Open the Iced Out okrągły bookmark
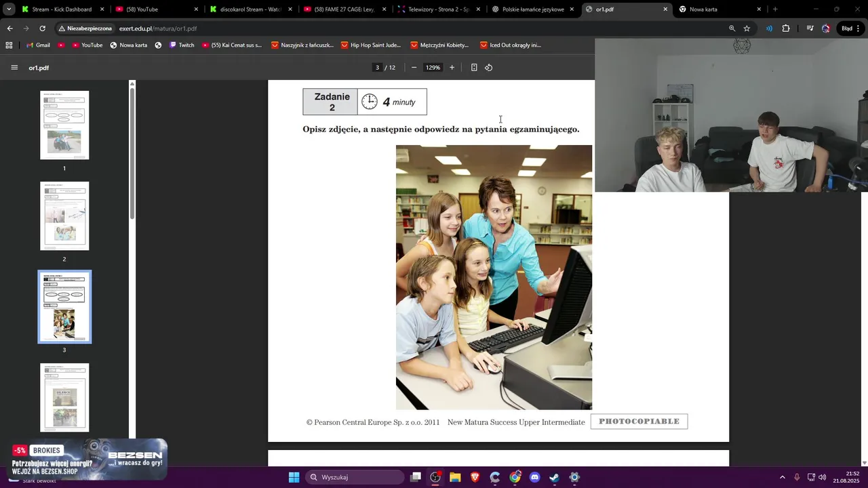 (511, 45)
